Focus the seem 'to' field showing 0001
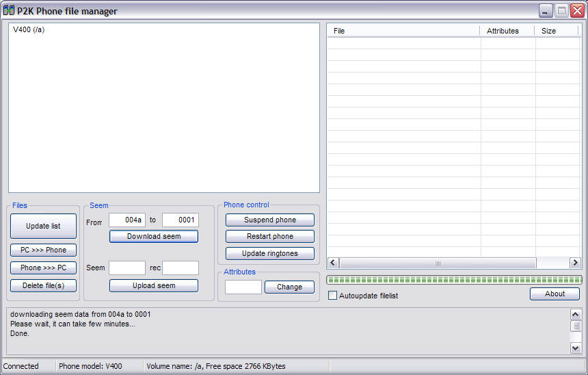The width and height of the screenshot is (588, 375). pyautogui.click(x=181, y=220)
